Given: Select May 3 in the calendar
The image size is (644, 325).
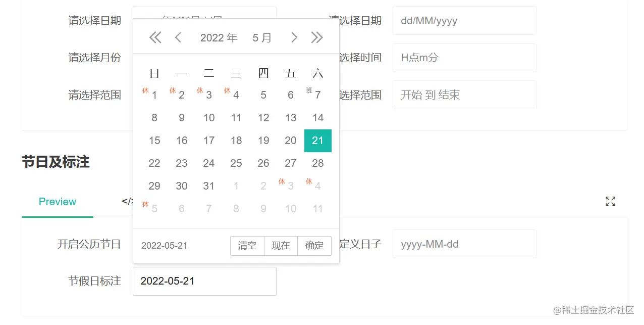Looking at the screenshot, I should (x=209, y=95).
